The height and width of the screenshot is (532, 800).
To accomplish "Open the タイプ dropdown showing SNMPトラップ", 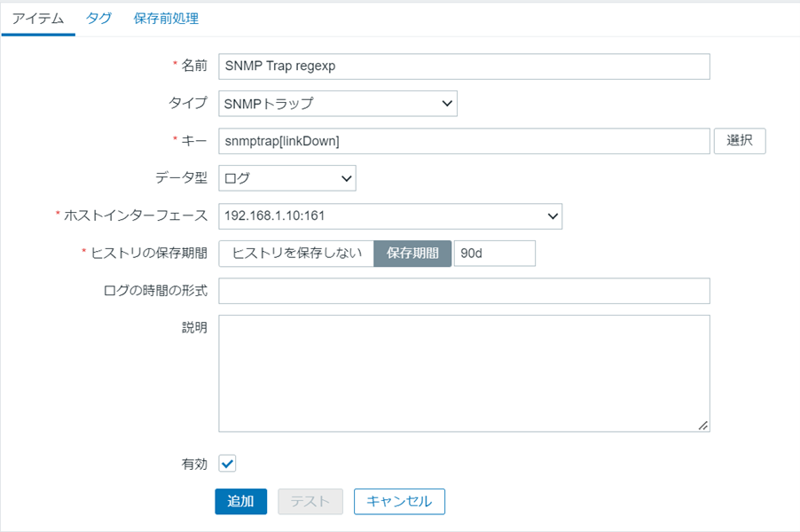I will [x=338, y=104].
